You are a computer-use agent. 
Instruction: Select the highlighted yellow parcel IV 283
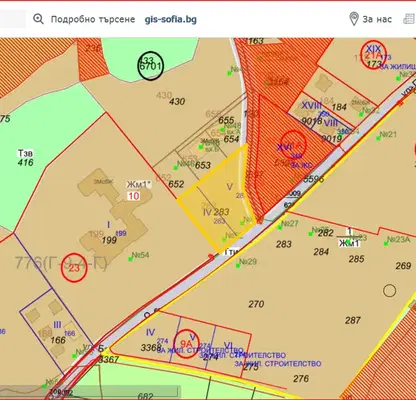tap(216, 200)
